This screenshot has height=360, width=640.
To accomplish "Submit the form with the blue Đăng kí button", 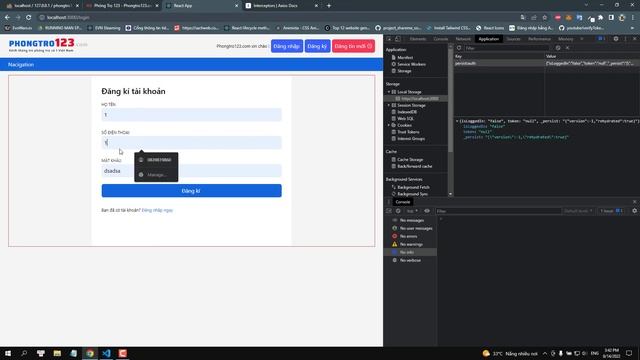I will pos(191,191).
